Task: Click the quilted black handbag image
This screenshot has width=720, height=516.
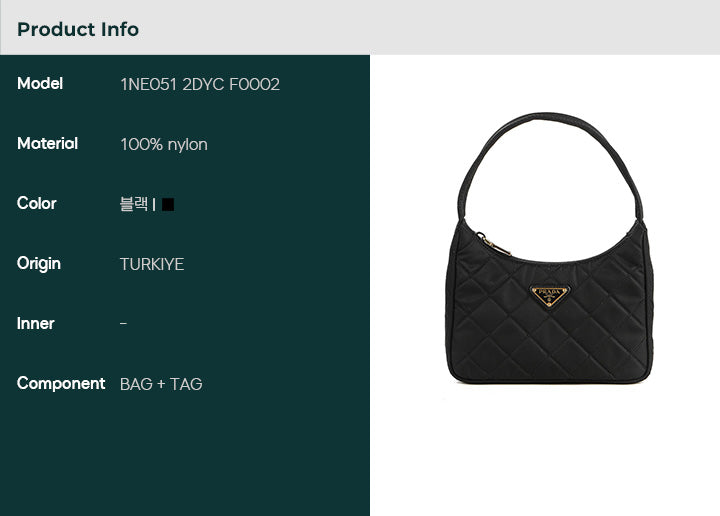Action: coord(549,248)
